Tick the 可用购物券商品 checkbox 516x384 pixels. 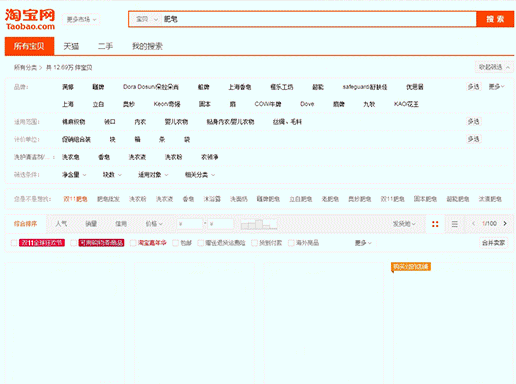coord(74,243)
